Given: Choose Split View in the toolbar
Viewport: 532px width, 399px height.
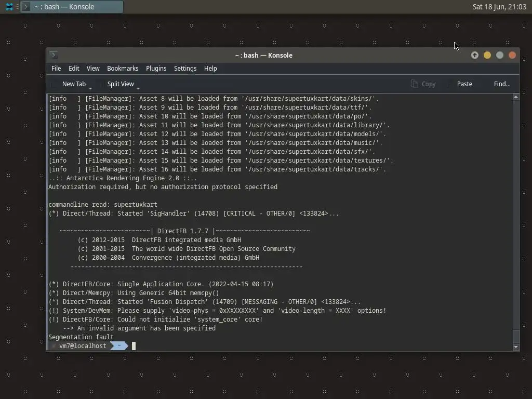Looking at the screenshot, I should 121,84.
